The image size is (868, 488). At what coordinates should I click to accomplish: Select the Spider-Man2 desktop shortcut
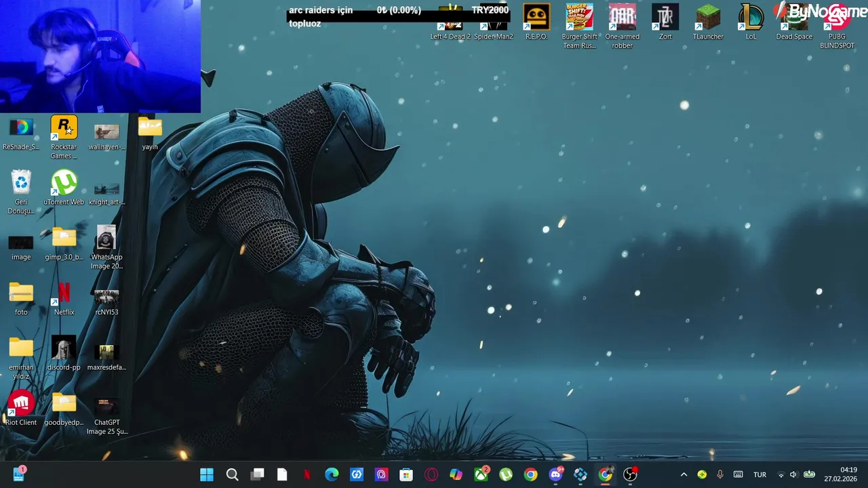[x=494, y=22]
